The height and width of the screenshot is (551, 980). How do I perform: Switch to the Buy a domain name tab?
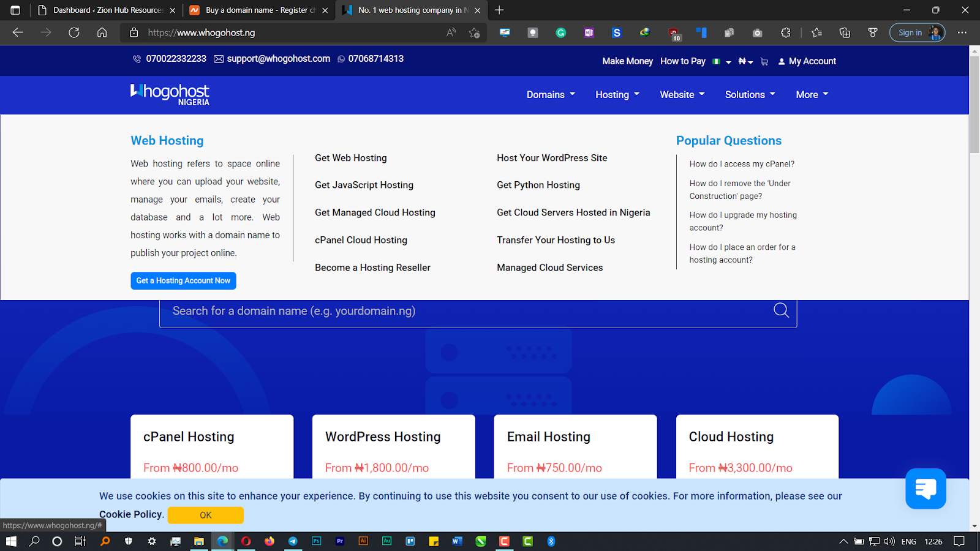coord(258,10)
